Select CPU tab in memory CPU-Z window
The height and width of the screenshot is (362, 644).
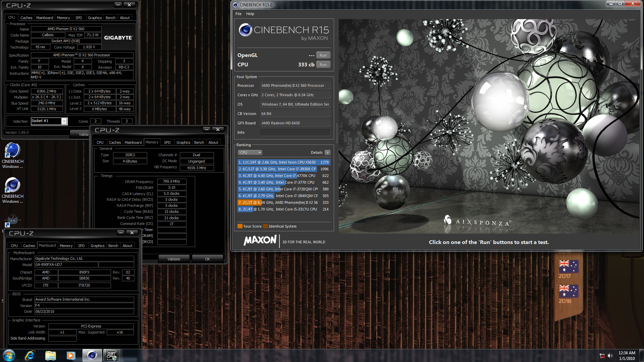click(100, 142)
